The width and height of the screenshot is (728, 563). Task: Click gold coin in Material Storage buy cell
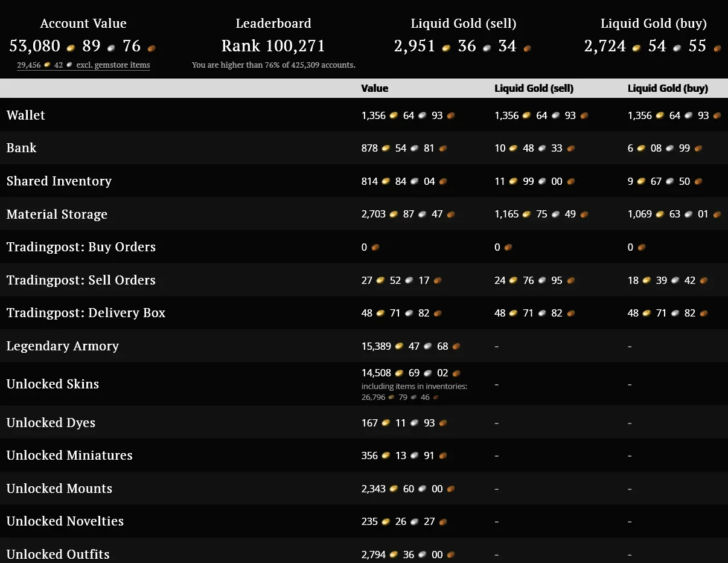660,214
